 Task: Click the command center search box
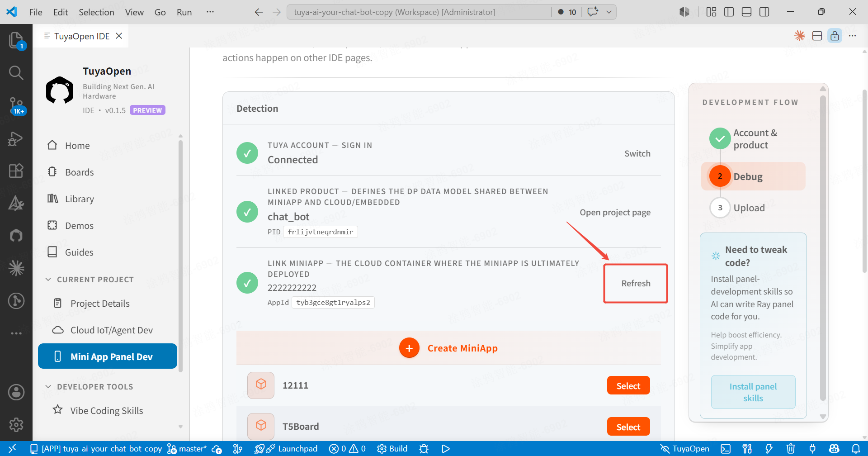[419, 12]
